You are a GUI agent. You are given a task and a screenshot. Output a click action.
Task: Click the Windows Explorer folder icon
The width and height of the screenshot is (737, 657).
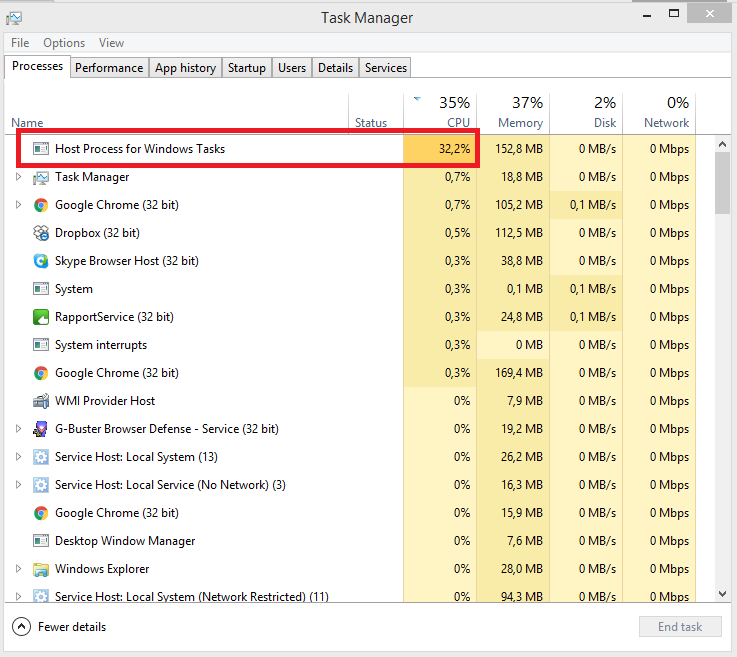click(41, 569)
